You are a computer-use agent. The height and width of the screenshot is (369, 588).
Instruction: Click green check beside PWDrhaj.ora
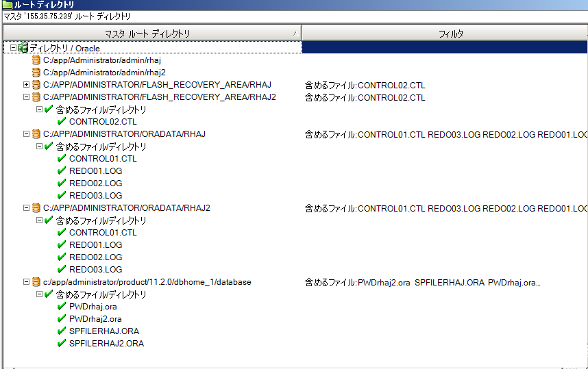click(x=62, y=307)
